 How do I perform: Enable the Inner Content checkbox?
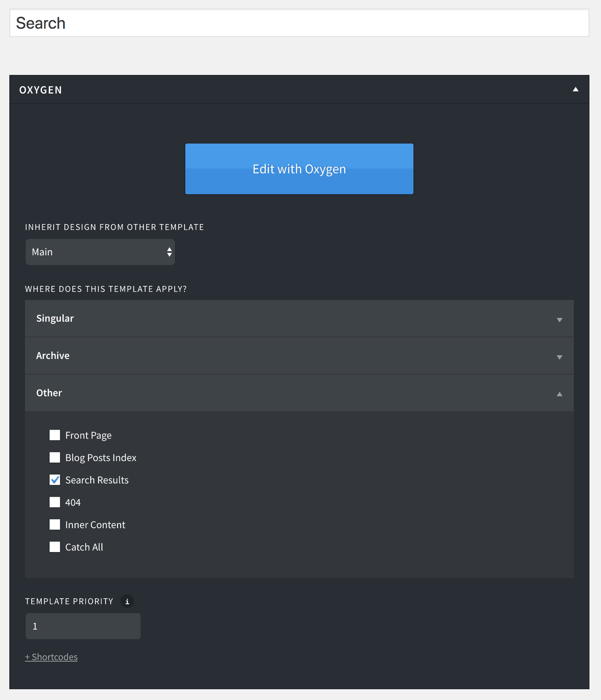tap(55, 524)
